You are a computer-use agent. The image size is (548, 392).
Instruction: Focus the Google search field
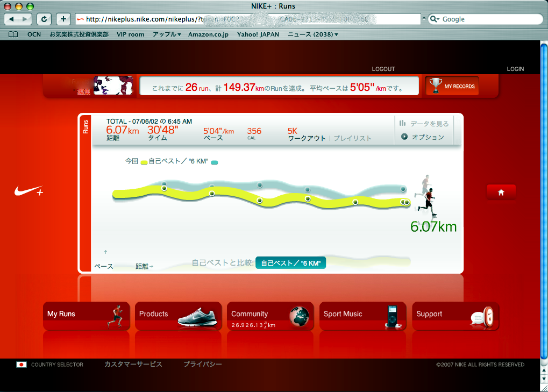tap(485, 19)
